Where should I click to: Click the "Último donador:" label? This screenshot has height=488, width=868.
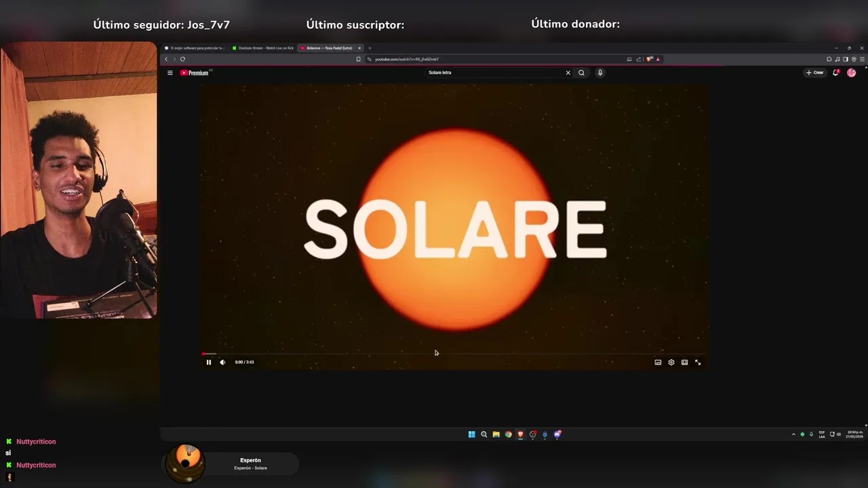(x=576, y=24)
